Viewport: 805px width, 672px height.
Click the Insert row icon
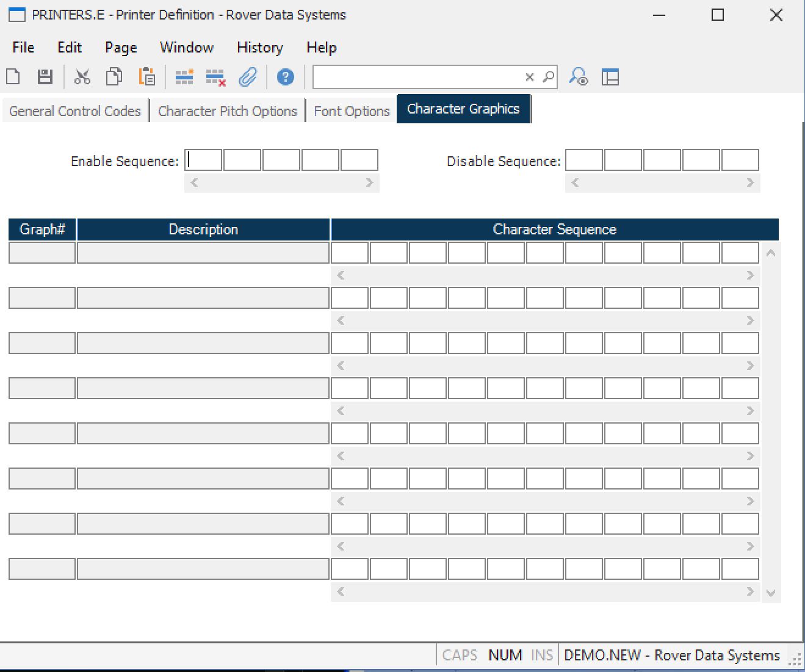(x=184, y=77)
